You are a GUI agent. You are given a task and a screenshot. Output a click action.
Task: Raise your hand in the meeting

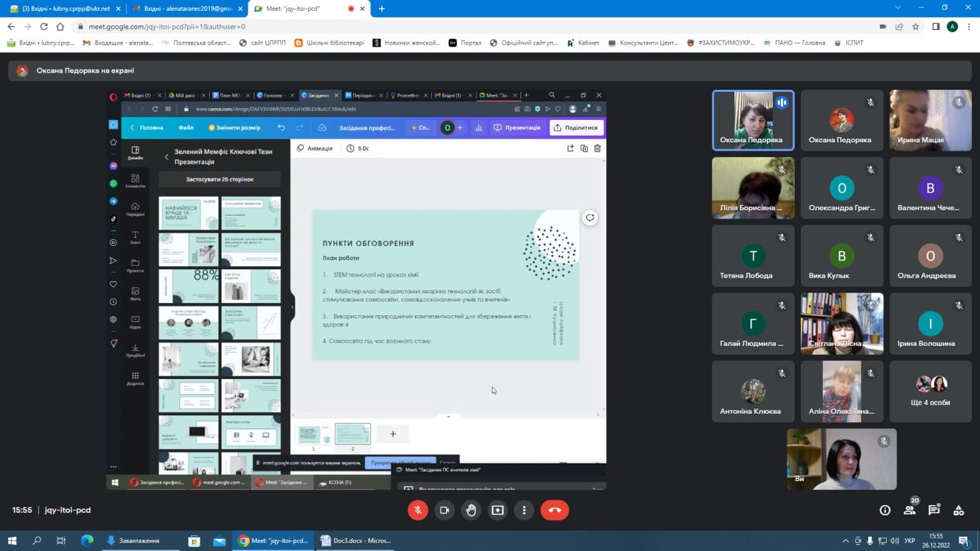(x=471, y=510)
